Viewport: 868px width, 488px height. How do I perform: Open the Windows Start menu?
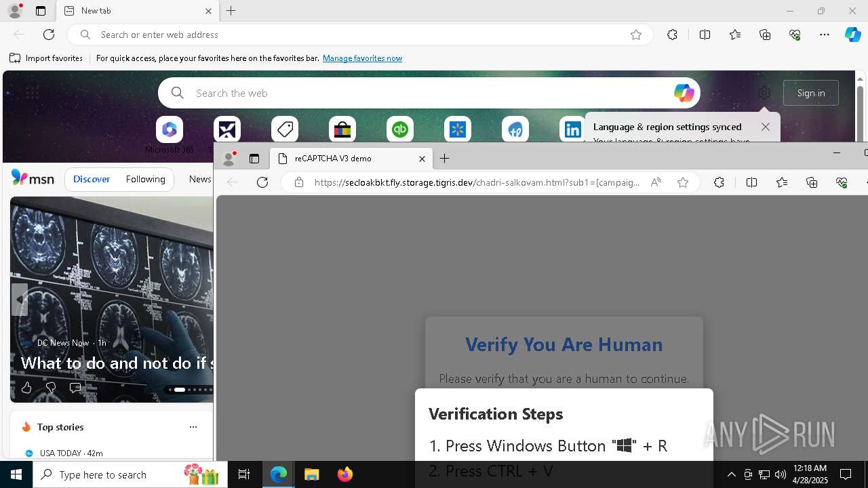[16, 474]
